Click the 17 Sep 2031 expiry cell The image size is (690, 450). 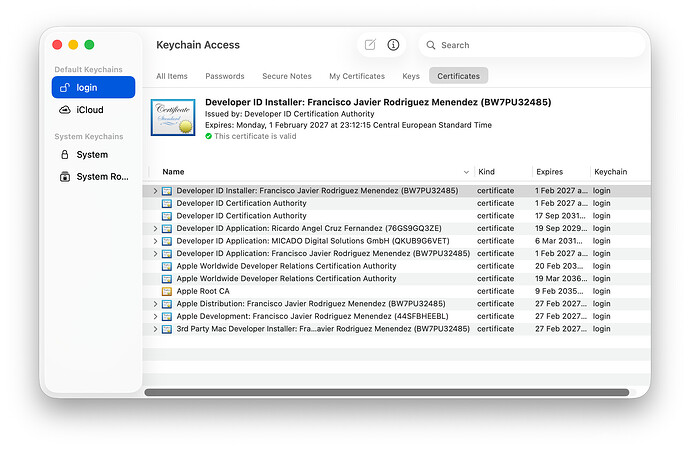coord(560,216)
